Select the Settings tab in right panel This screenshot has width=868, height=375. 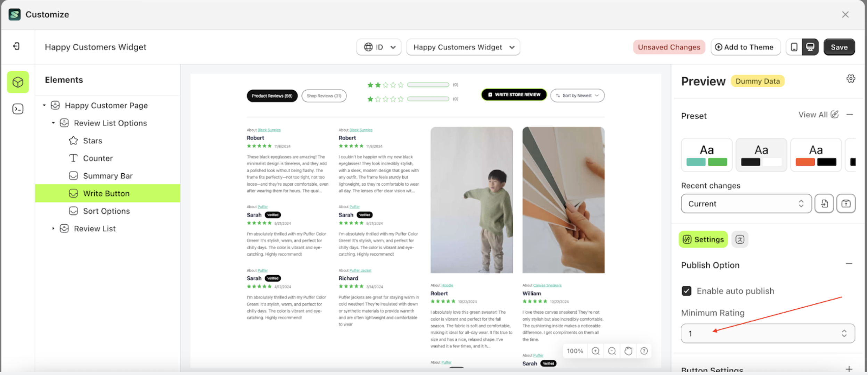tap(703, 239)
